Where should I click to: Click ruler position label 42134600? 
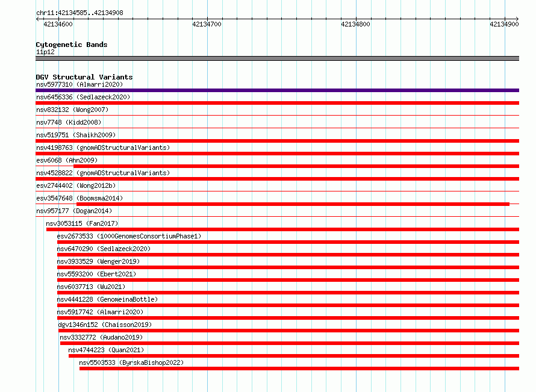[58, 24]
